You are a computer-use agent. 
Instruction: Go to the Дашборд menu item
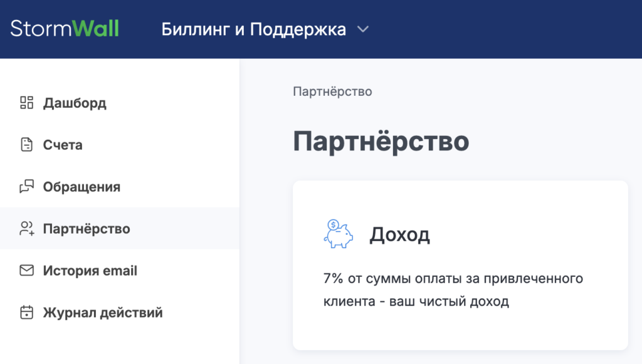coord(75,103)
